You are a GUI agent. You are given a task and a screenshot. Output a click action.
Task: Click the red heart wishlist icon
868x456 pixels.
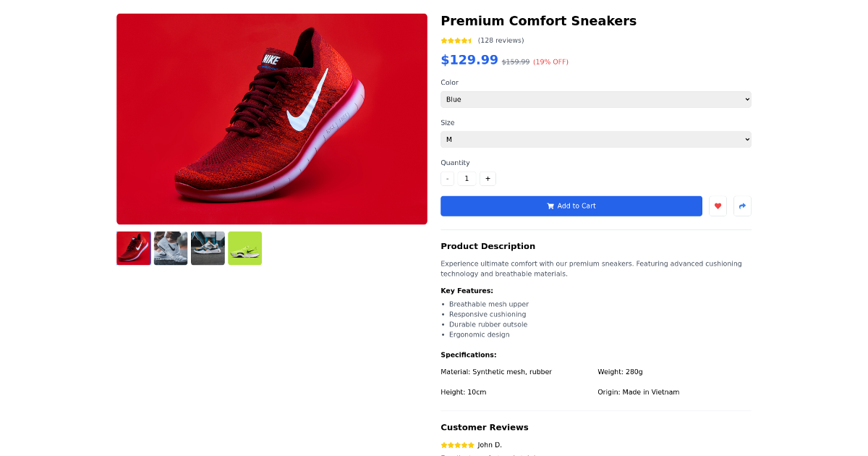pyautogui.click(x=718, y=206)
